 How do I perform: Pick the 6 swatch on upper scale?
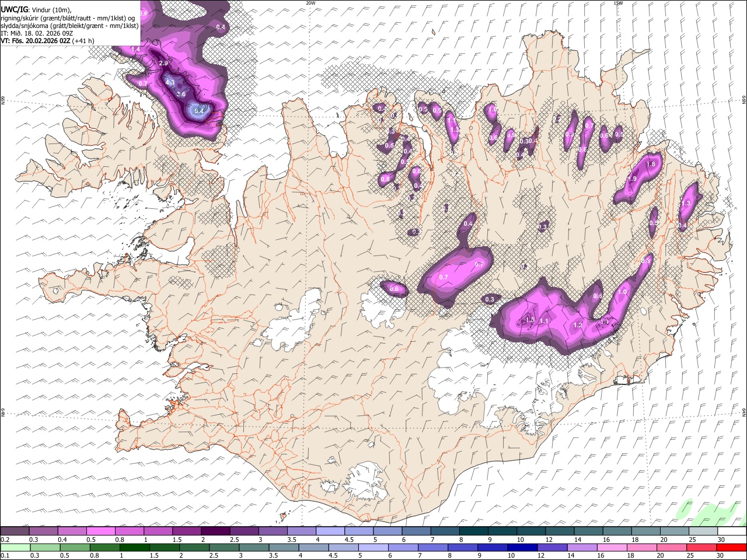416,531
